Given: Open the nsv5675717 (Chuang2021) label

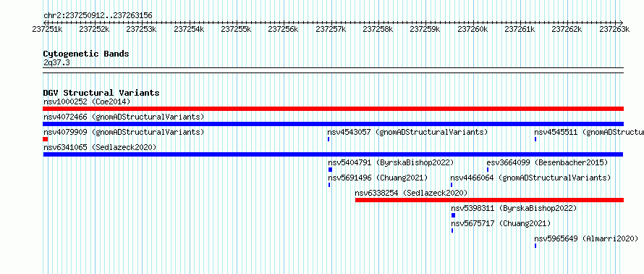Looking at the screenshot, I should pos(501,223).
